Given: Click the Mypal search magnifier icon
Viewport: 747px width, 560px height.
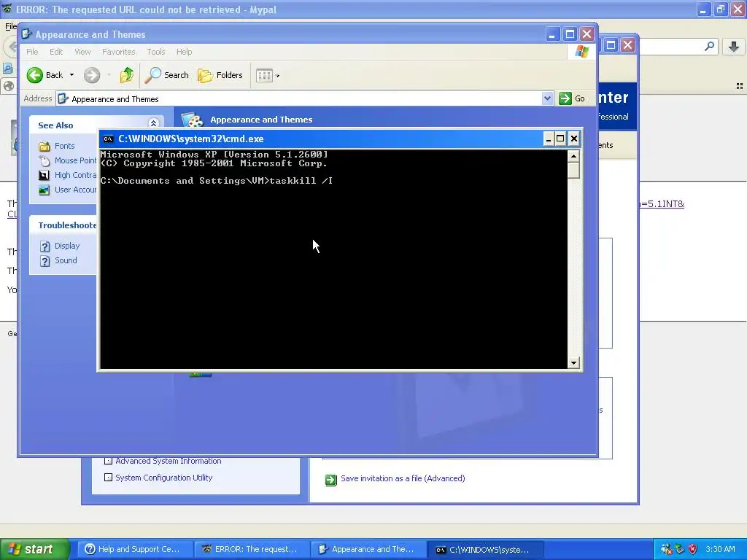Looking at the screenshot, I should (x=709, y=46).
